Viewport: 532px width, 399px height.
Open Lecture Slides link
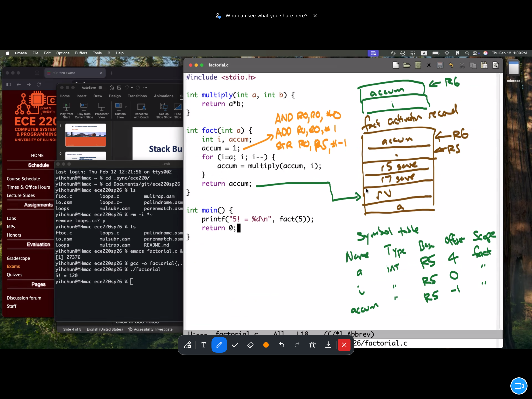click(21, 195)
